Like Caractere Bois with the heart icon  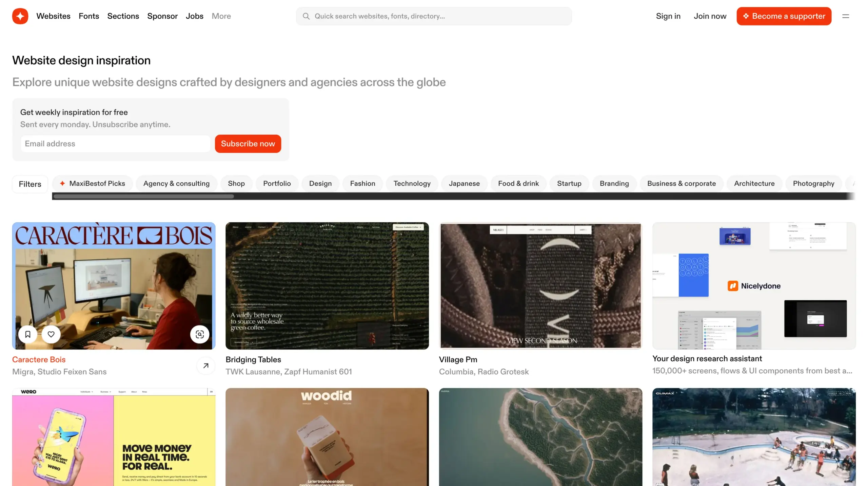coord(51,334)
